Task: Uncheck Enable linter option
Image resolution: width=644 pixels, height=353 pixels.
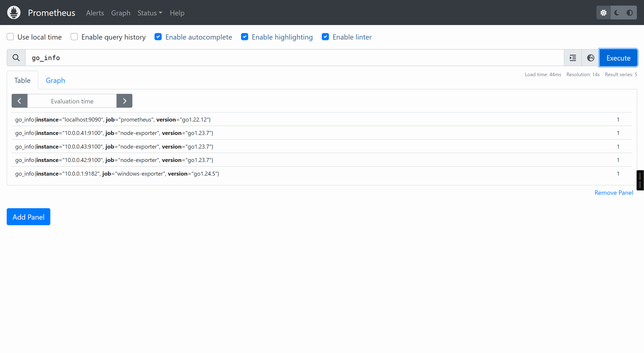Action: pyautogui.click(x=325, y=37)
